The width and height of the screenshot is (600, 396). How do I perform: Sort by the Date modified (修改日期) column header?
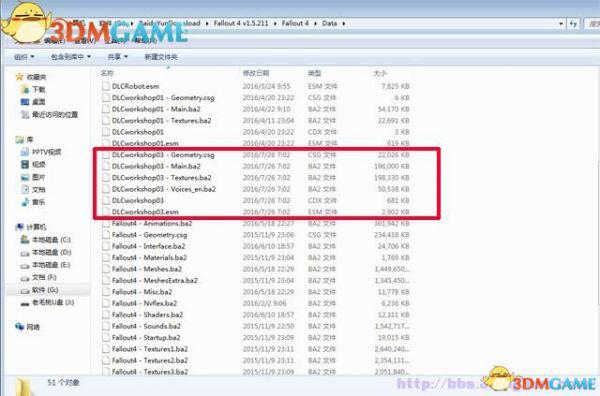[x=256, y=73]
